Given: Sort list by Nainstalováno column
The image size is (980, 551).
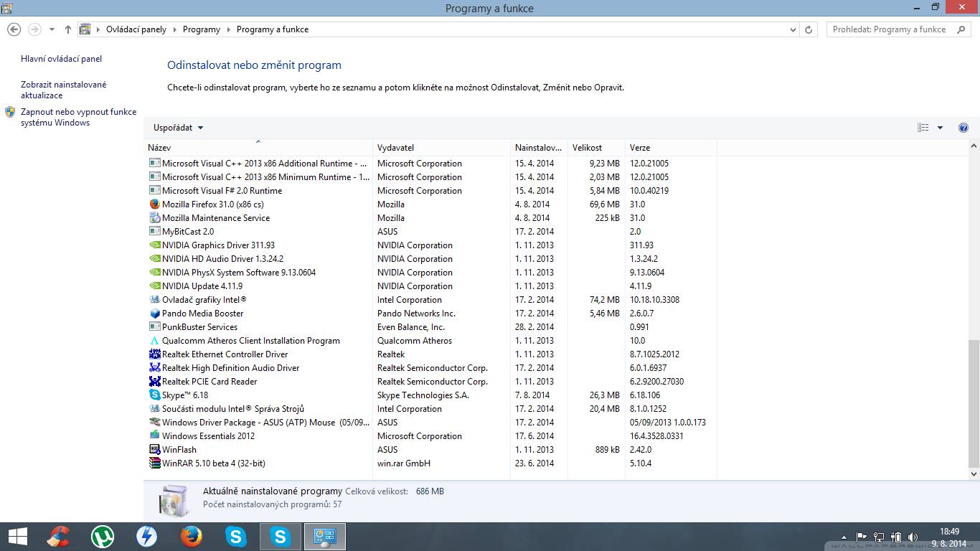Looking at the screenshot, I should 539,148.
